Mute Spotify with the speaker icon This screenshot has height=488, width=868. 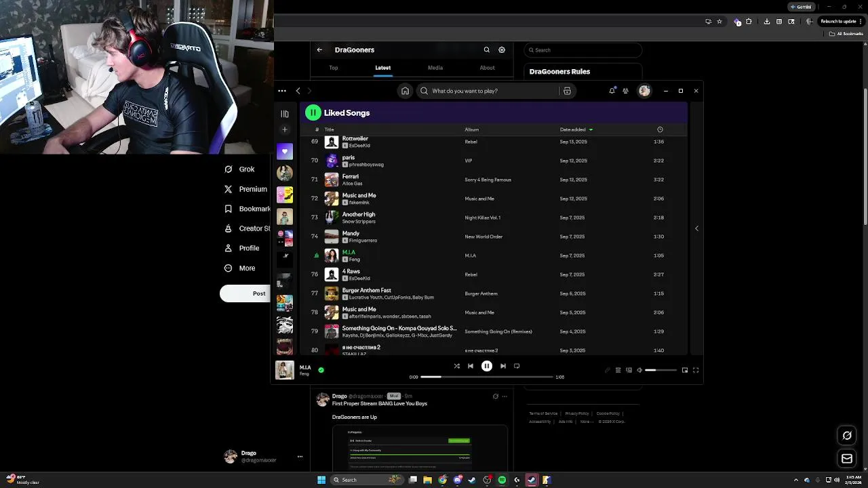(x=639, y=370)
